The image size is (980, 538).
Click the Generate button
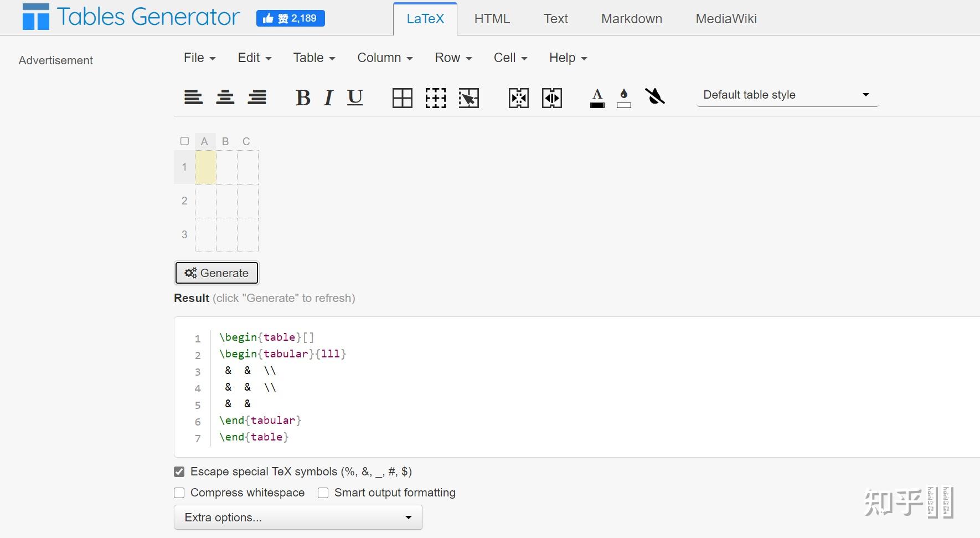[216, 273]
